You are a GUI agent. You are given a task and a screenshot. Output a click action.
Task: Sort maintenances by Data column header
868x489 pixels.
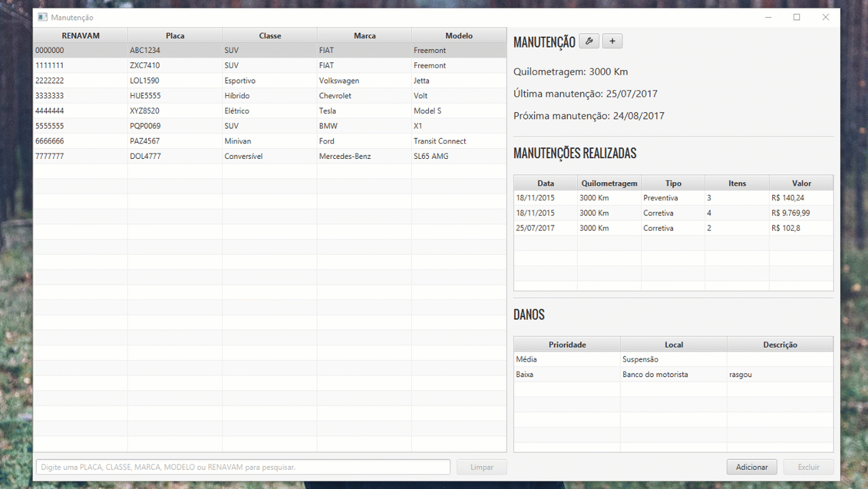pyautogui.click(x=546, y=183)
